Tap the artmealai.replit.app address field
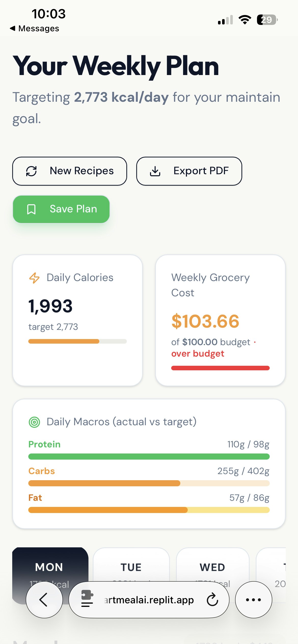The height and width of the screenshot is (644, 298). click(149, 600)
